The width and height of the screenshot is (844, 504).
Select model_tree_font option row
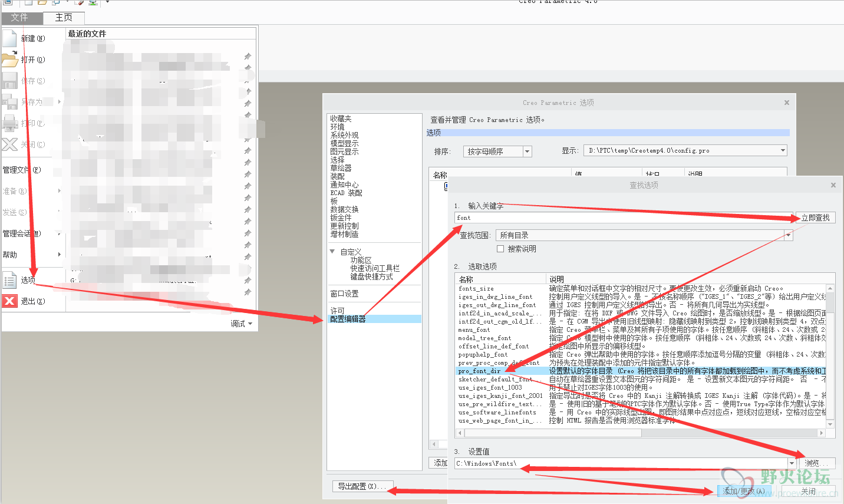point(641,338)
